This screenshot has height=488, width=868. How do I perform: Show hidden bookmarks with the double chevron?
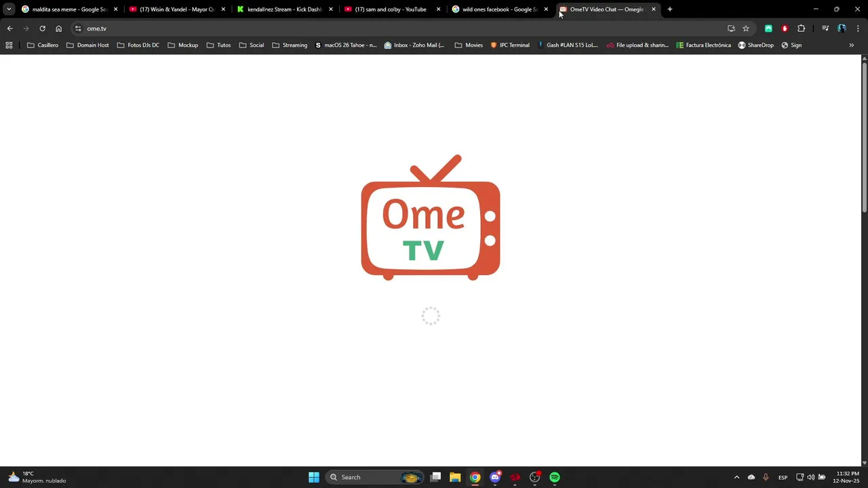pos(852,45)
